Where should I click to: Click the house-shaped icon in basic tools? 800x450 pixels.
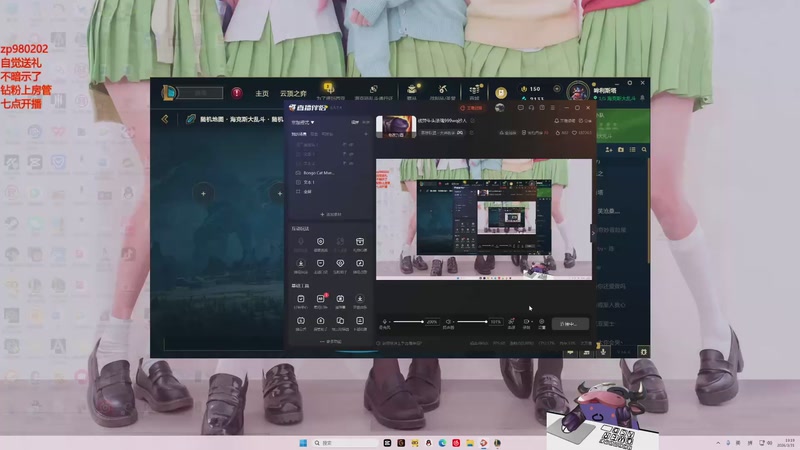(320, 321)
